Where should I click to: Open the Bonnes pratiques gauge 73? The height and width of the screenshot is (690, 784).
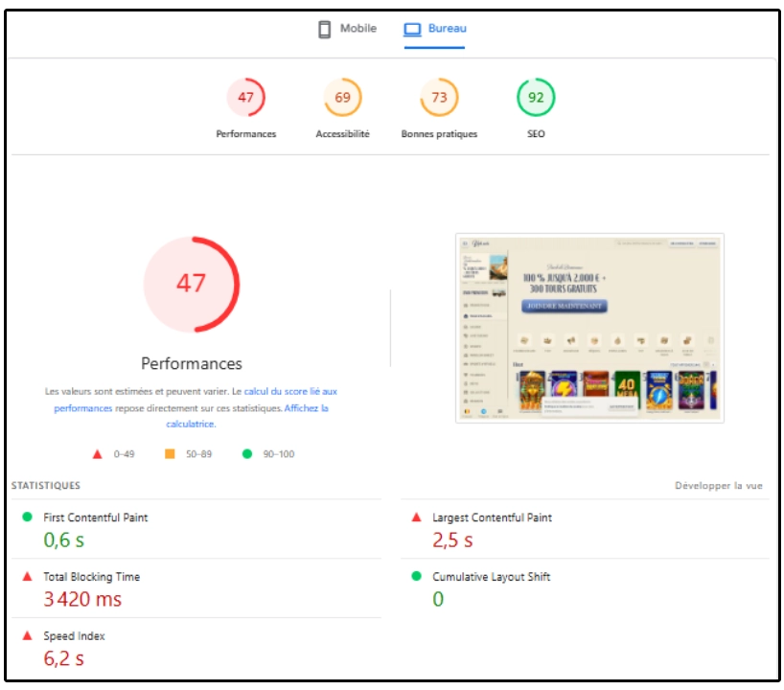439,98
